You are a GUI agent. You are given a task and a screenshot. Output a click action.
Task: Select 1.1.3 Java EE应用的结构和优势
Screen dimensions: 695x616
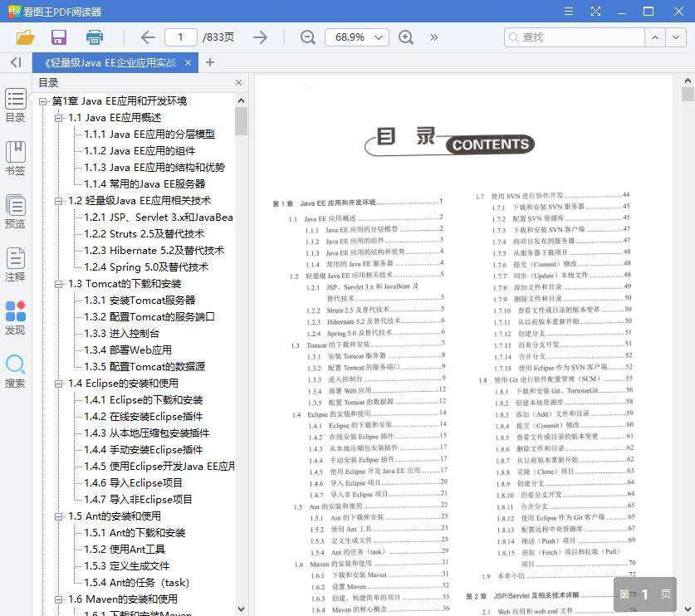coord(154,168)
